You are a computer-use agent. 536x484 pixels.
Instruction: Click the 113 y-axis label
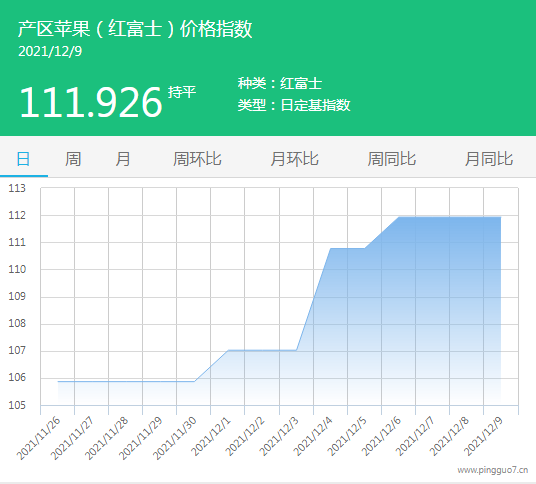tap(17, 188)
